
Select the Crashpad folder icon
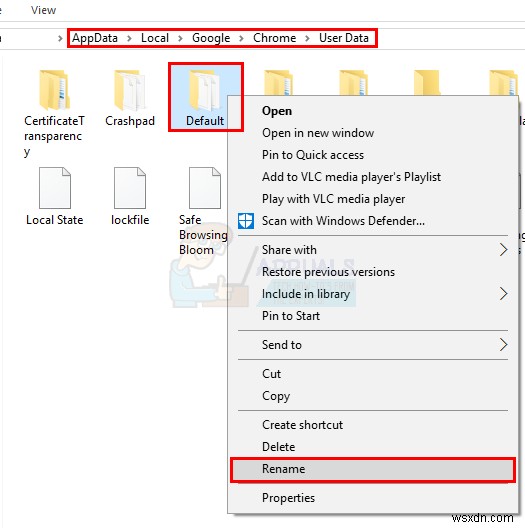pos(130,90)
